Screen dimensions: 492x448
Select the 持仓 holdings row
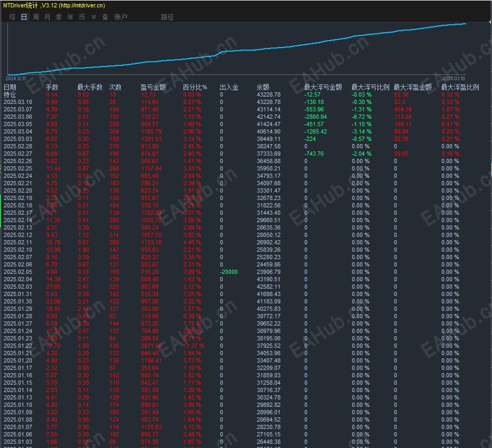[10, 94]
